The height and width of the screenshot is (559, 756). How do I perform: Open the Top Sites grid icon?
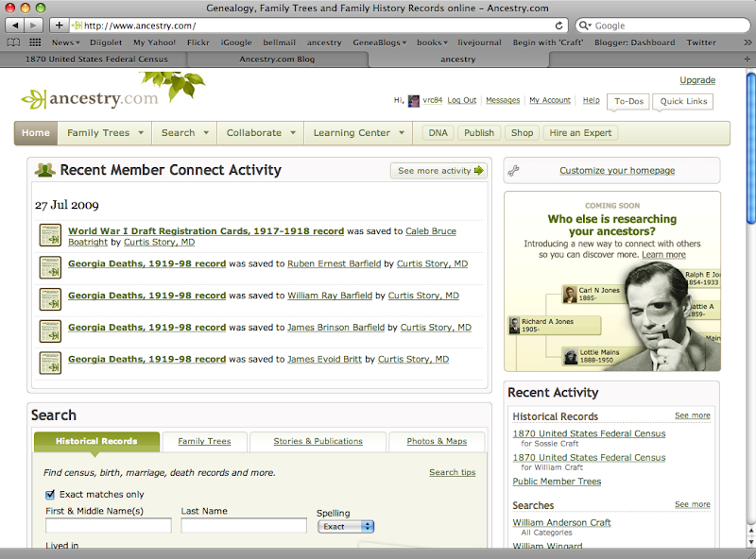click(x=35, y=42)
